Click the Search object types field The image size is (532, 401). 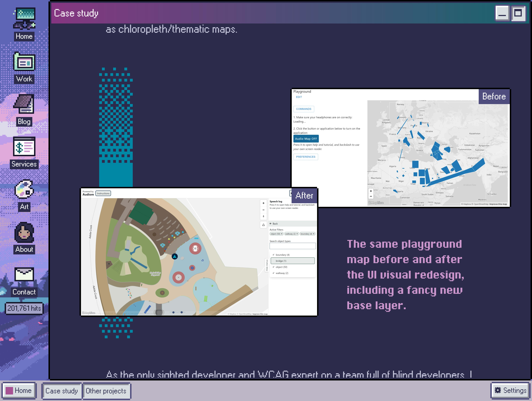pos(292,246)
